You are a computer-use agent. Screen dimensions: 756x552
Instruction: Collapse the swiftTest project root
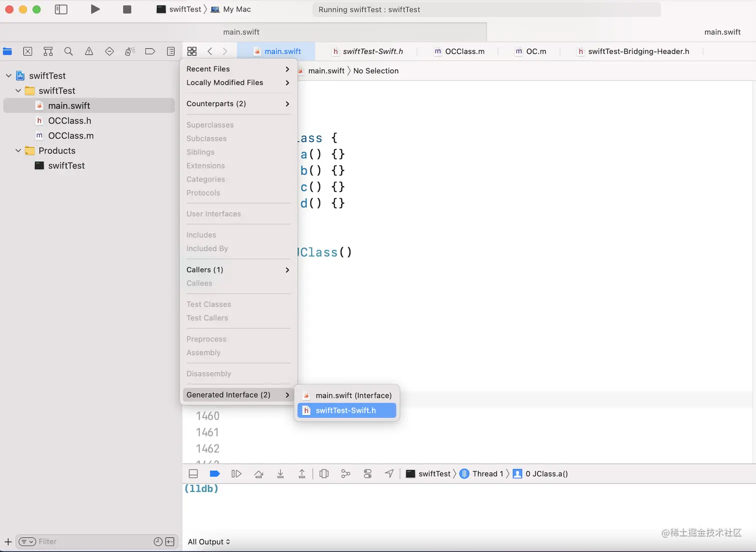[x=8, y=75]
